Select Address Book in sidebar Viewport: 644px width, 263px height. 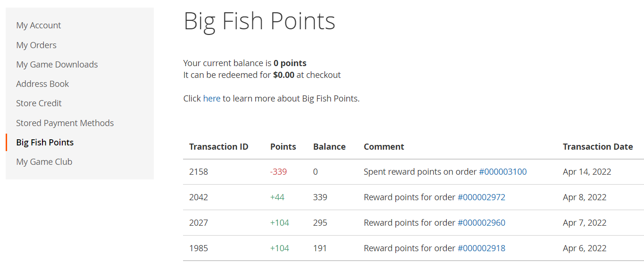[x=42, y=84]
